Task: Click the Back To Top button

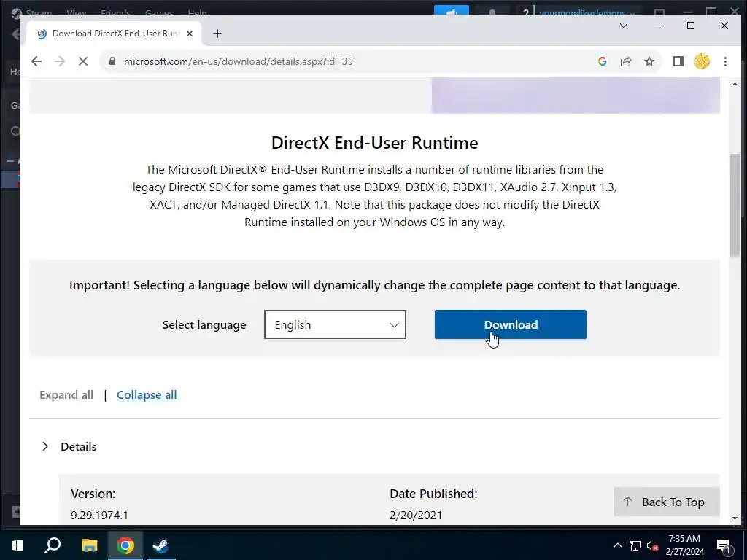Action: 666,502
